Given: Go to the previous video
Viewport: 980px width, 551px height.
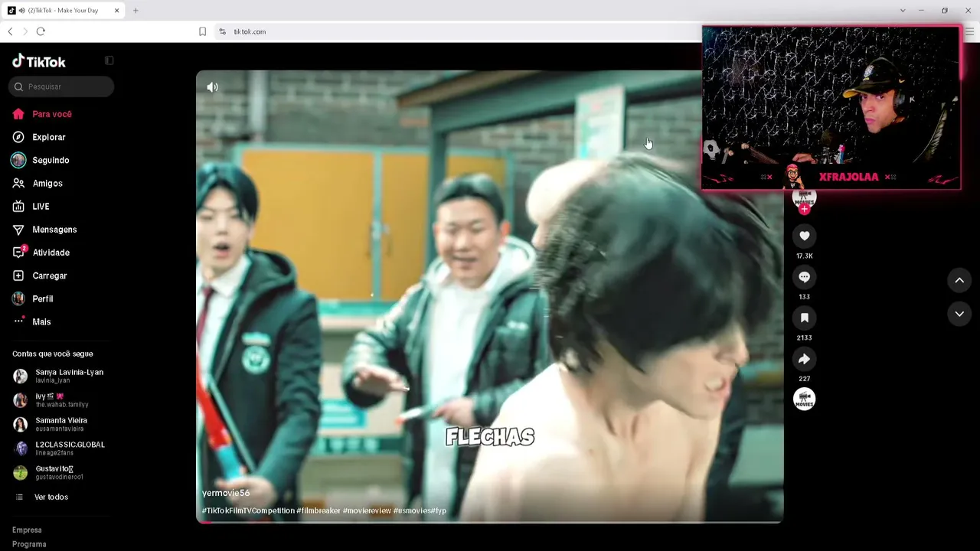Looking at the screenshot, I should (x=959, y=280).
